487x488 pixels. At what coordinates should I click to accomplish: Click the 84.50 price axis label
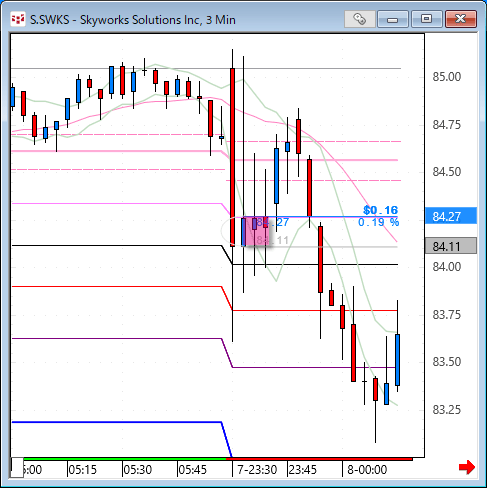pos(447,172)
